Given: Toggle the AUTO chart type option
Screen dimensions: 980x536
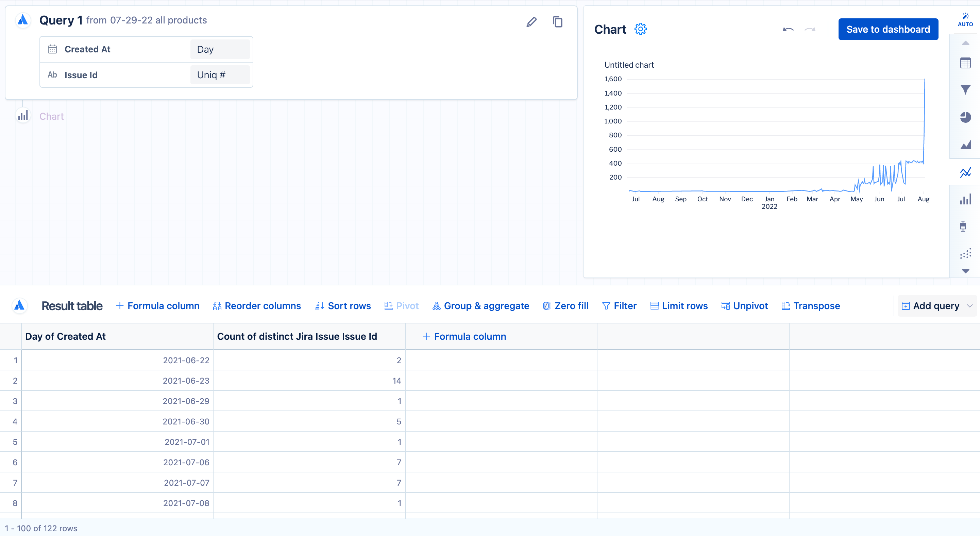Looking at the screenshot, I should [965, 19].
